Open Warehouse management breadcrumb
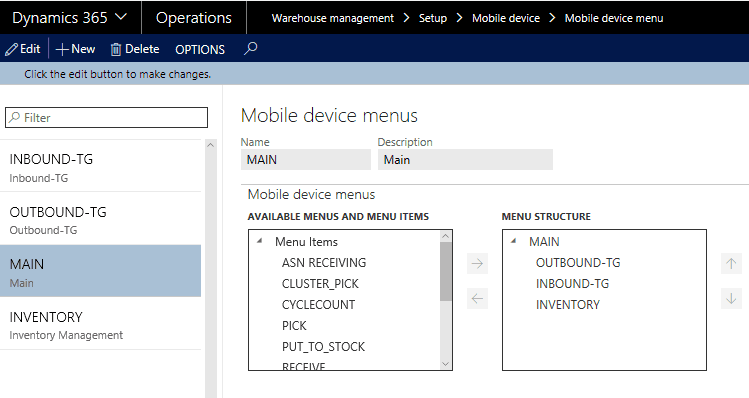The image size is (749, 398). [x=332, y=18]
